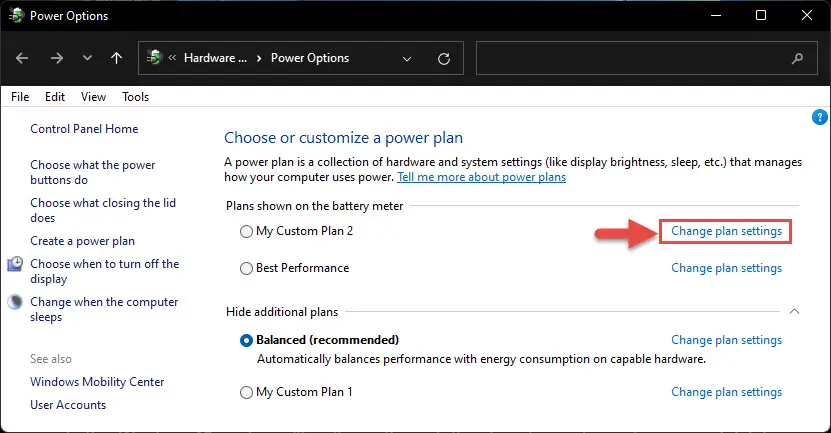
Task: Select the My Custom Plan 2 radio button
Action: click(246, 232)
